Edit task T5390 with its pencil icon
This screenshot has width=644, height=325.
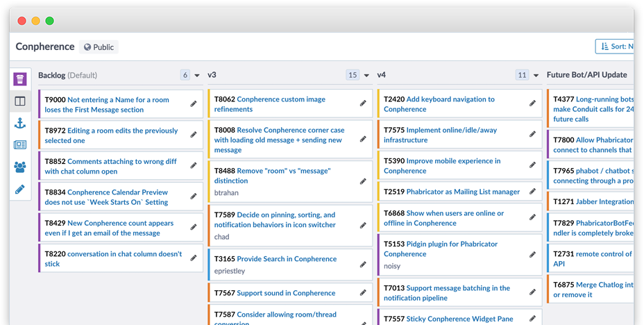coord(533,165)
